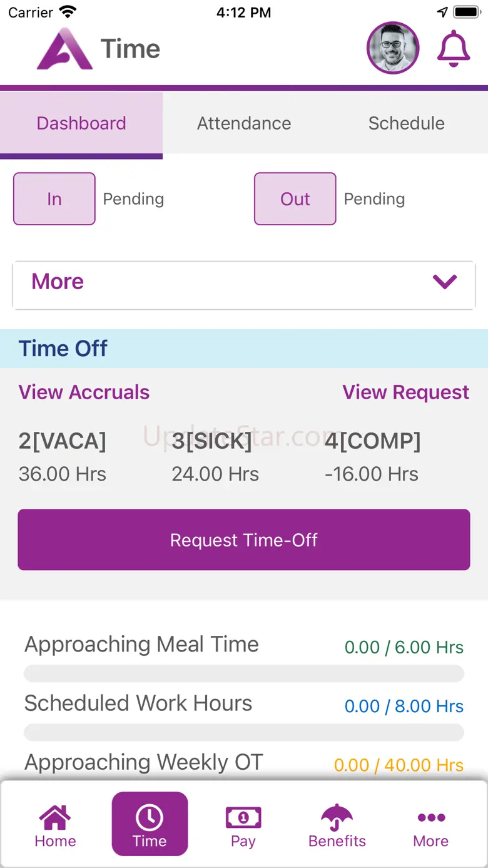Screen dimensions: 488x868
Task: Select the Time clock icon
Action: [x=150, y=817]
